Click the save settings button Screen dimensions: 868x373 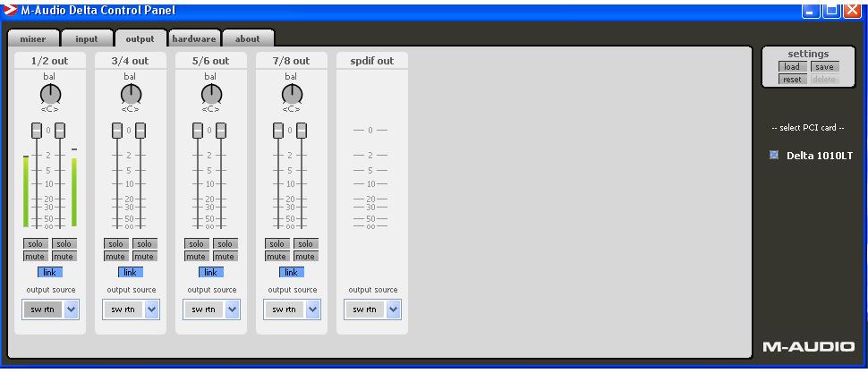click(824, 67)
